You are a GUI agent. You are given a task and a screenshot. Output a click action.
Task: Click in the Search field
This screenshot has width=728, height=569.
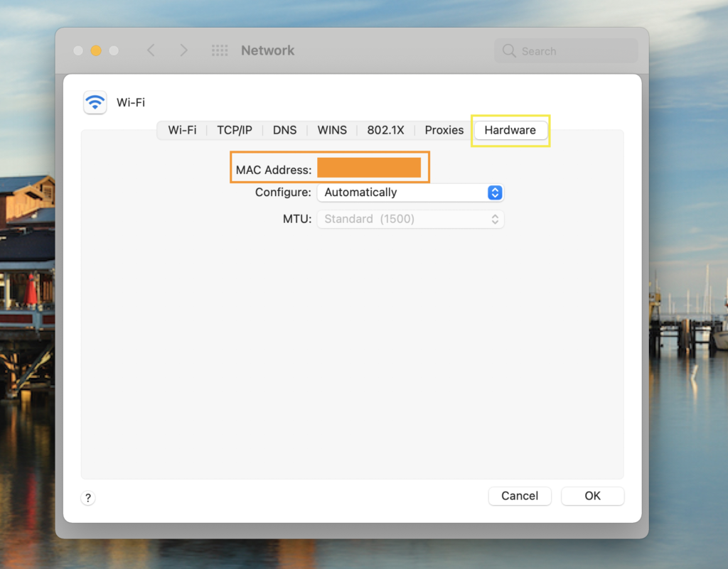[x=566, y=51]
